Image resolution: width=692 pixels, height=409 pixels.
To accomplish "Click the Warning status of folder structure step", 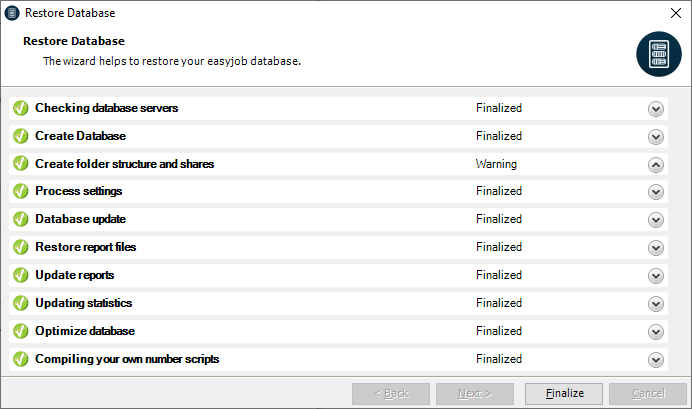I will [x=496, y=164].
